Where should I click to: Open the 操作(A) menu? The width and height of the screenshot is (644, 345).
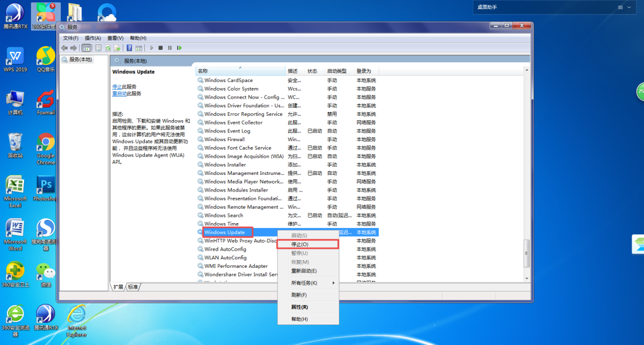(x=93, y=38)
